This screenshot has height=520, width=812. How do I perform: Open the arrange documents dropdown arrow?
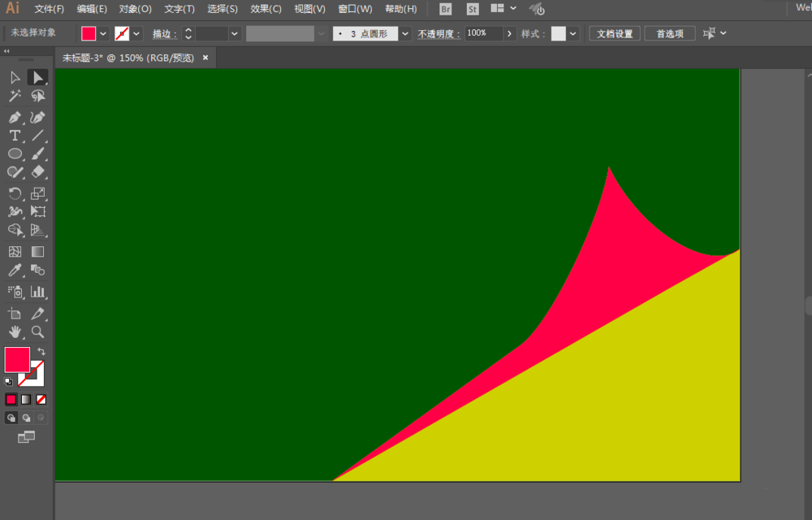513,8
